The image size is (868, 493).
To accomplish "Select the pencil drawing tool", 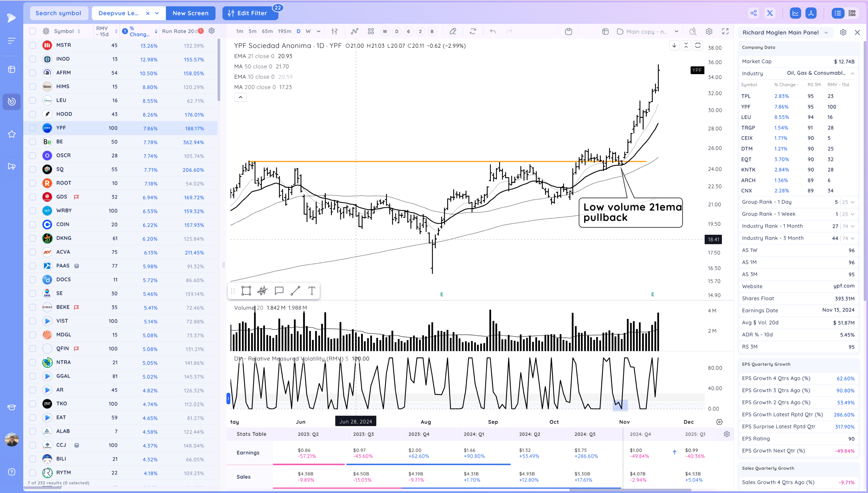I will (453, 31).
